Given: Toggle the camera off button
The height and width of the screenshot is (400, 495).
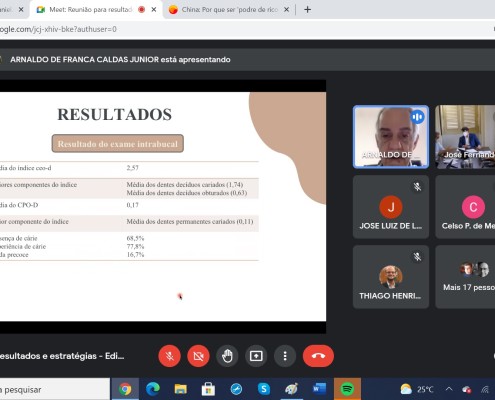Looking at the screenshot, I should 198,356.
